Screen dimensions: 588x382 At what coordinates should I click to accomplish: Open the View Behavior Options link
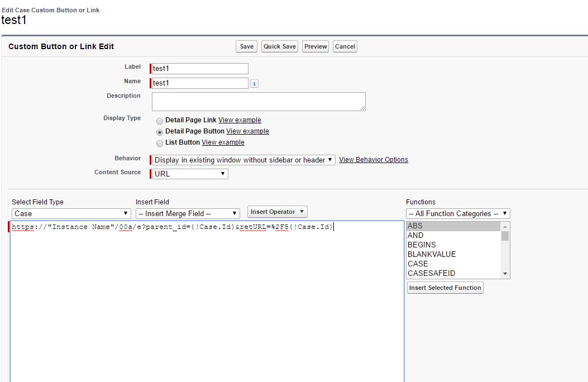tap(373, 160)
